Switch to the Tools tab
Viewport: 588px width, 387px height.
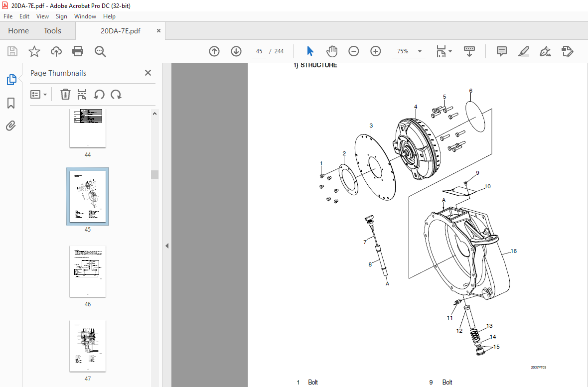point(52,31)
